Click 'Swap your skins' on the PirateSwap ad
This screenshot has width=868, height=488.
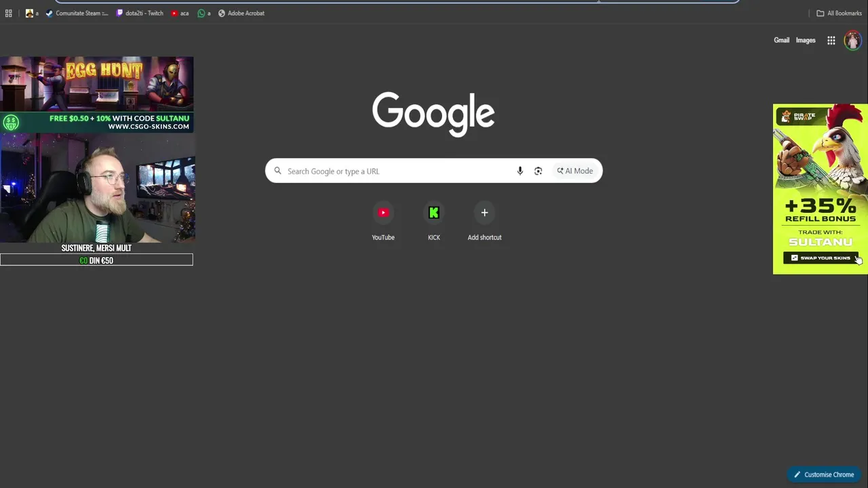click(x=821, y=258)
